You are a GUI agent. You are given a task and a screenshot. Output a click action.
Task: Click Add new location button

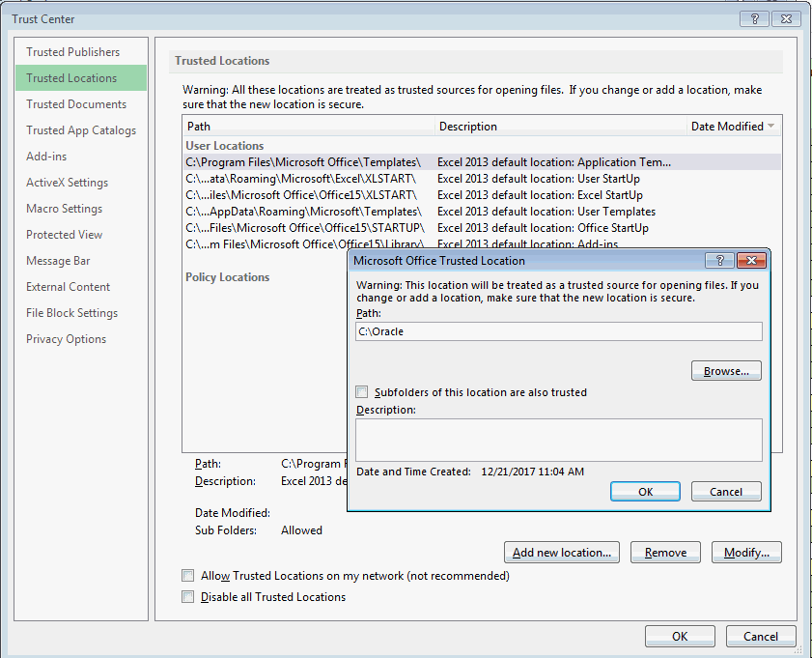click(562, 553)
